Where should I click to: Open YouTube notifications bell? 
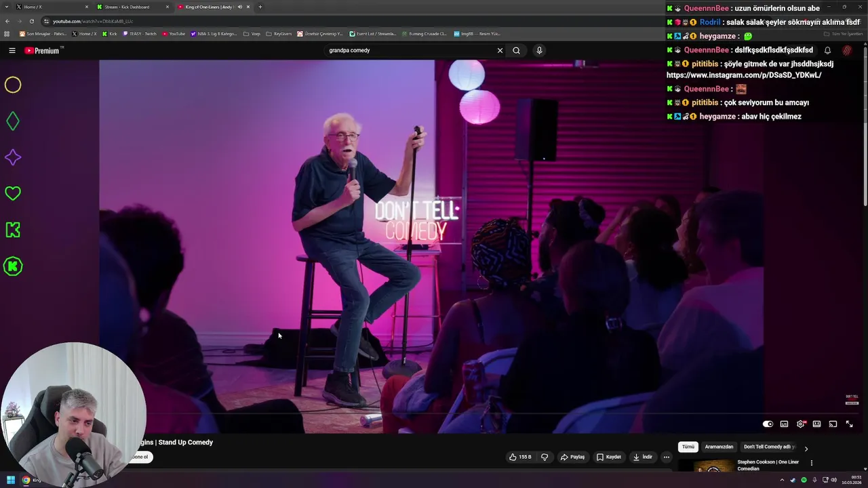(827, 50)
